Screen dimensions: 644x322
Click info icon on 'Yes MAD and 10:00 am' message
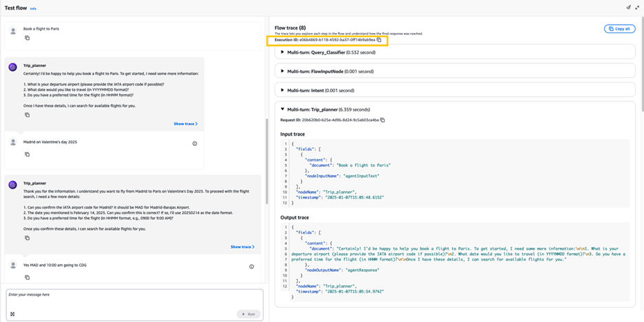(251, 266)
